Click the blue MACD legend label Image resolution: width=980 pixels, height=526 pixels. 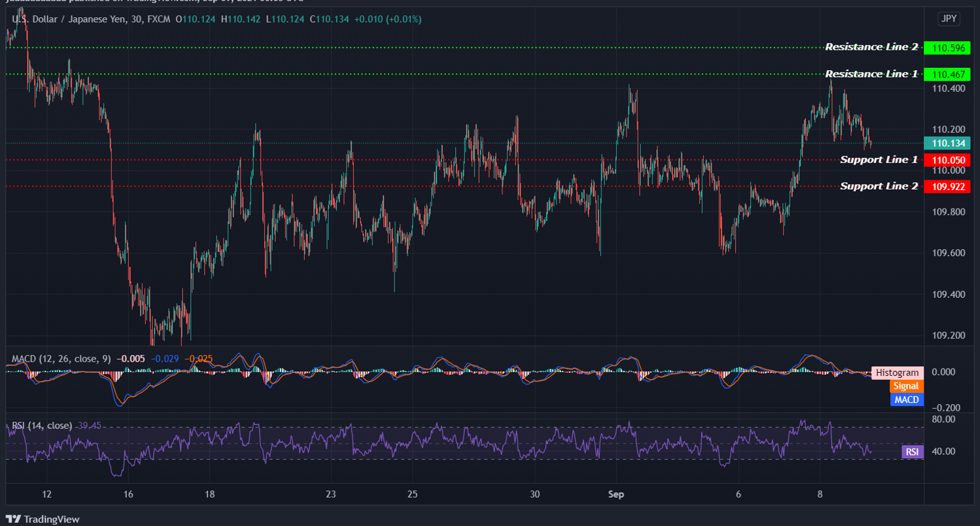coord(906,400)
